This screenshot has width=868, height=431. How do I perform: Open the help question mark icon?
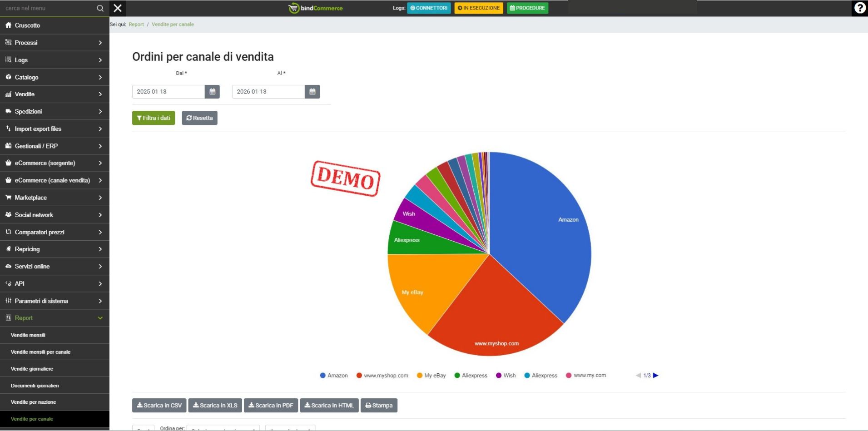(x=859, y=8)
